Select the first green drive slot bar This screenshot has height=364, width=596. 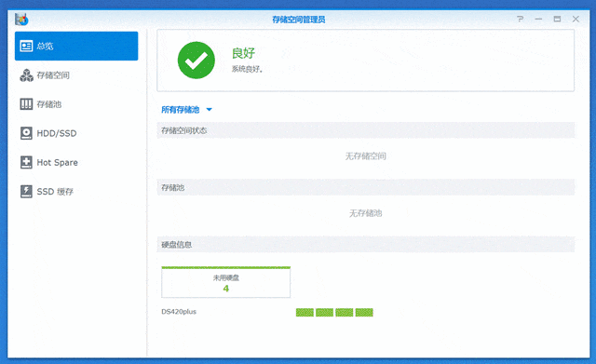305,312
